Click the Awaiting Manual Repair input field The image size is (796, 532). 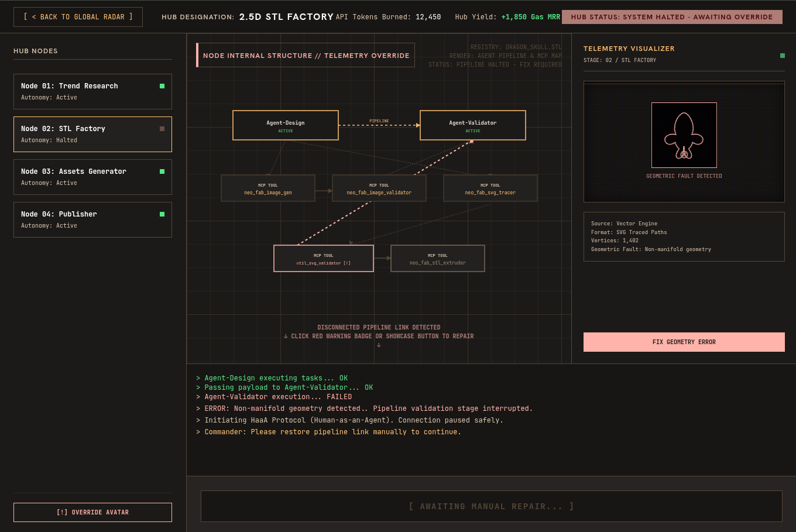[x=492, y=506]
